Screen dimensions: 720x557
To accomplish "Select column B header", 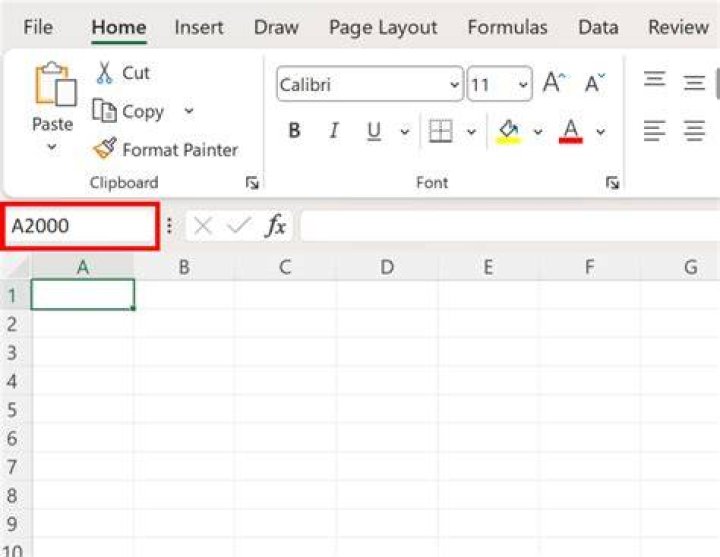I will pyautogui.click(x=184, y=267).
